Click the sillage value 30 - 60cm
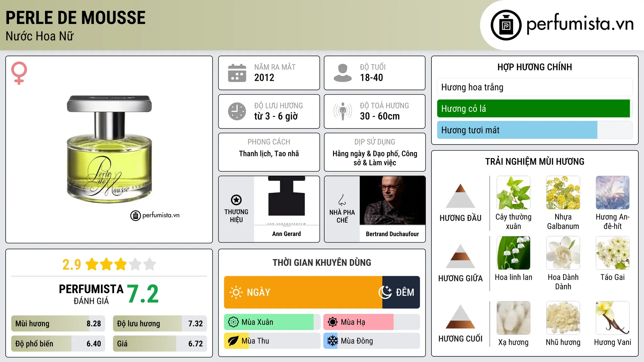This screenshot has width=644, height=362. pos(380,116)
